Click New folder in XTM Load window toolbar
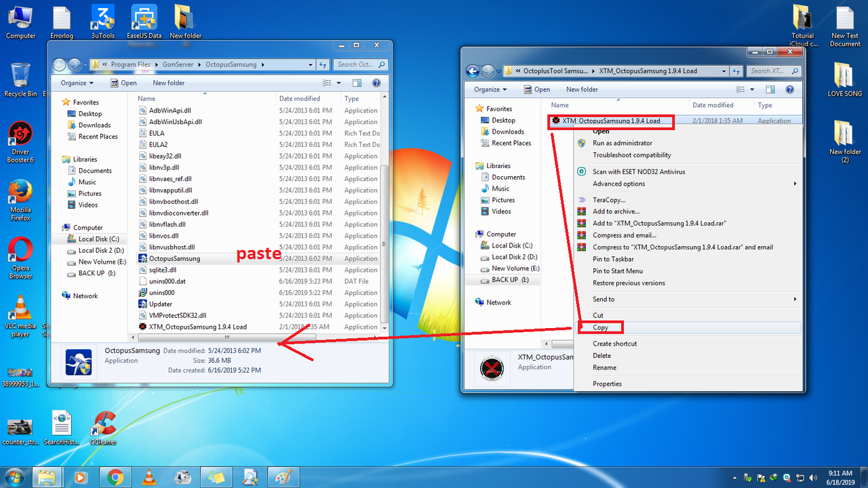Image resolution: width=868 pixels, height=488 pixels. point(583,89)
